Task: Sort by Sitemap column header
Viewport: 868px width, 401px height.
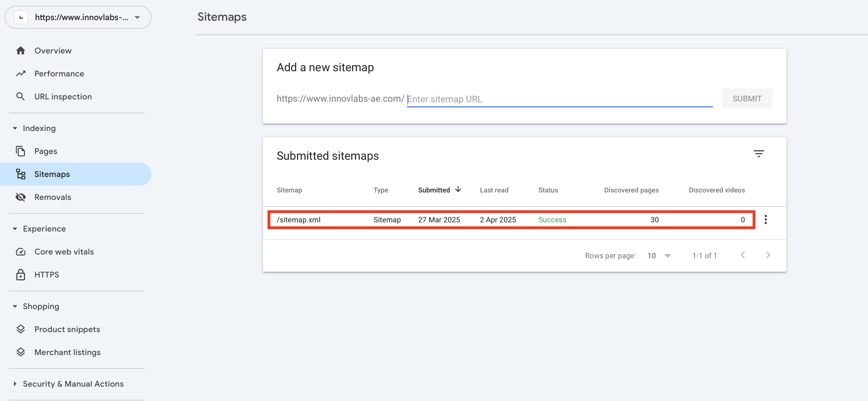Action: click(x=289, y=190)
